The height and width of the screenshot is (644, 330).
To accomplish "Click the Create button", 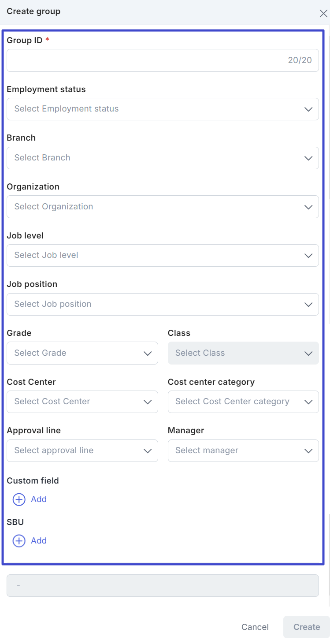I will 306,627.
